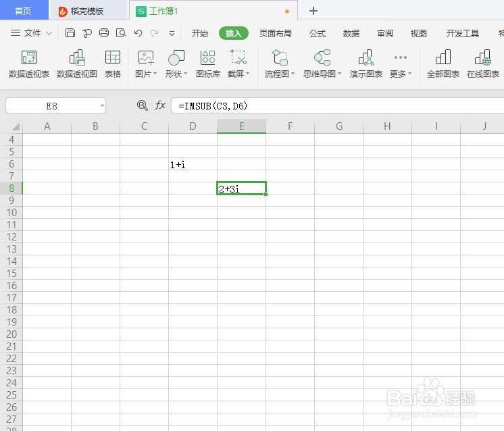This screenshot has width=504, height=431.
Task: Switch to the Formulas (公式) tab
Action: [x=318, y=33]
